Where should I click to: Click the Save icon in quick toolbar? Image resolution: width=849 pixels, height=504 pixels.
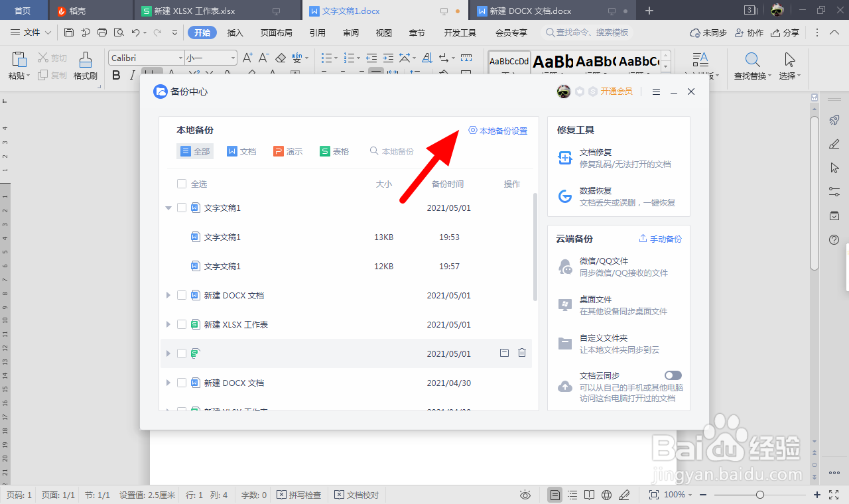pyautogui.click(x=69, y=32)
